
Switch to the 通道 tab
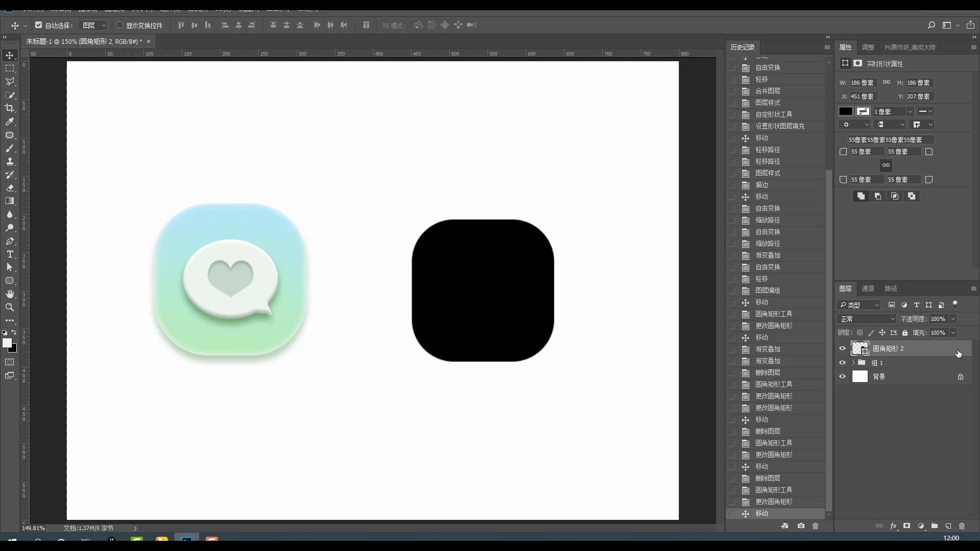pos(868,288)
